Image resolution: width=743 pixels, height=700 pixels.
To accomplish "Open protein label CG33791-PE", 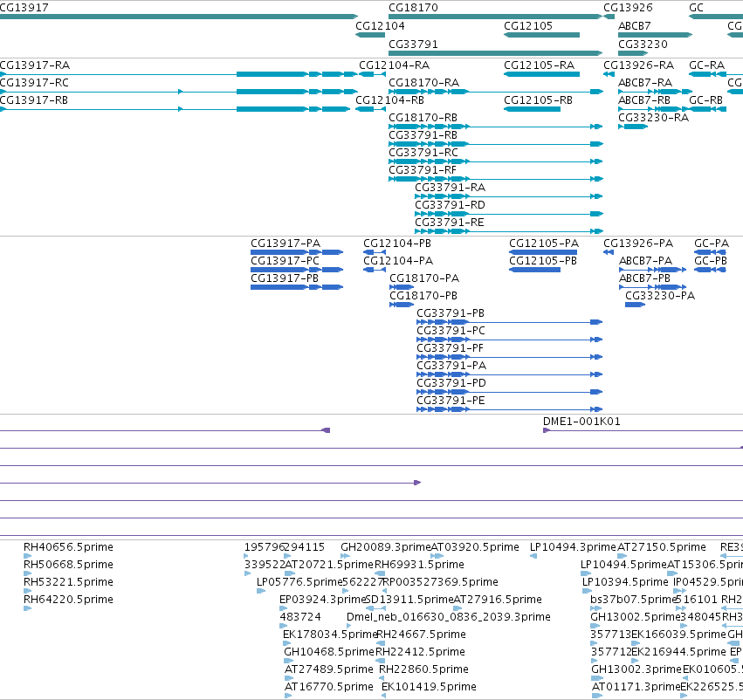I will [451, 401].
